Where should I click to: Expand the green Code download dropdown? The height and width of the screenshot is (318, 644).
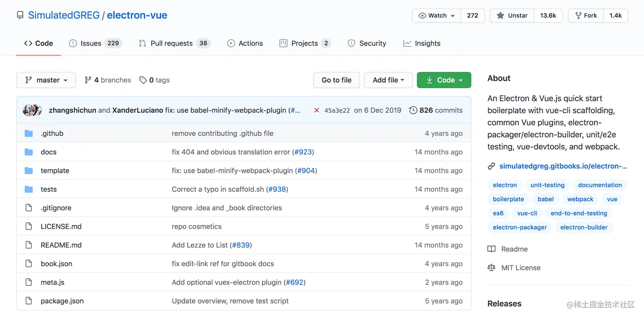[444, 80]
